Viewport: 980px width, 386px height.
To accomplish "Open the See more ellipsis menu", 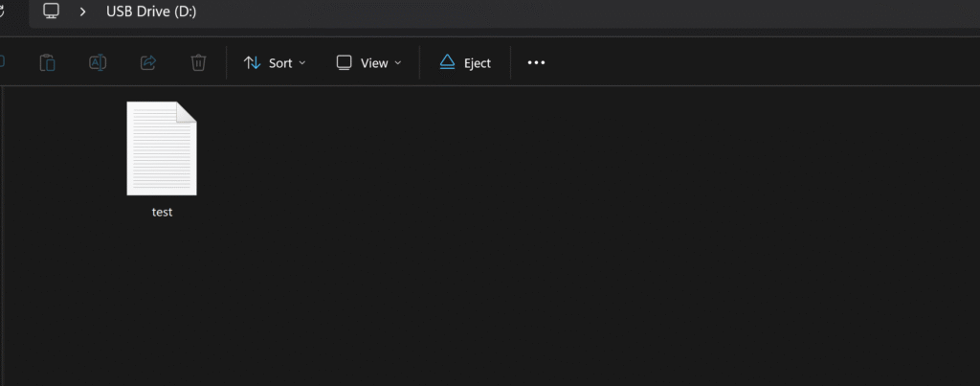I will 536,62.
